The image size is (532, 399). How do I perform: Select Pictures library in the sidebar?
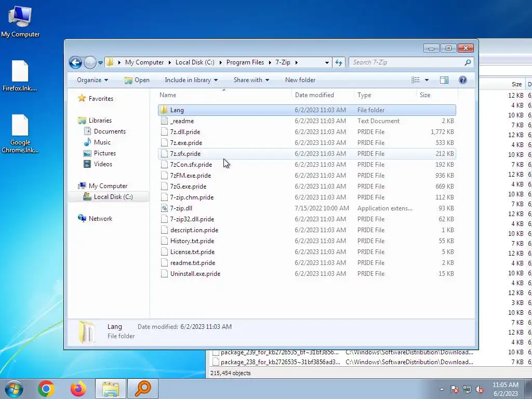100,153
